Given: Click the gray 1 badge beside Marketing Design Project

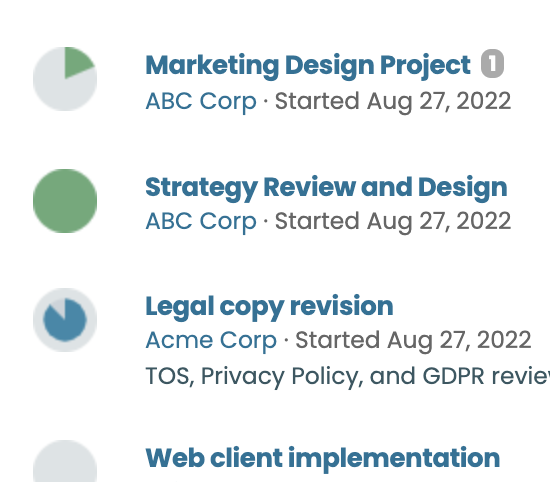Looking at the screenshot, I should coord(492,63).
